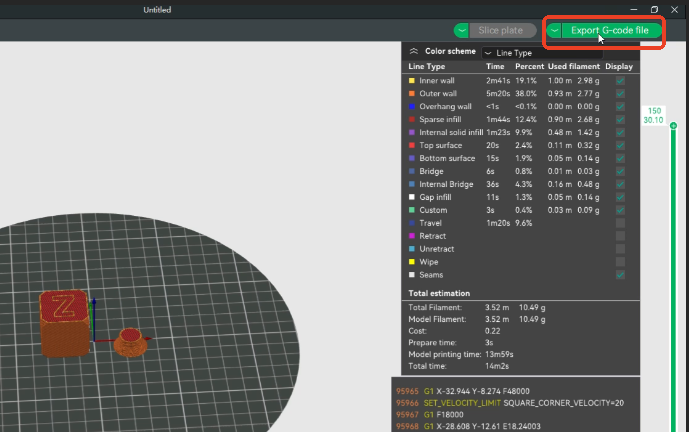689x432 pixels.
Task: Click the Total time 14m2s value
Action: tap(497, 366)
